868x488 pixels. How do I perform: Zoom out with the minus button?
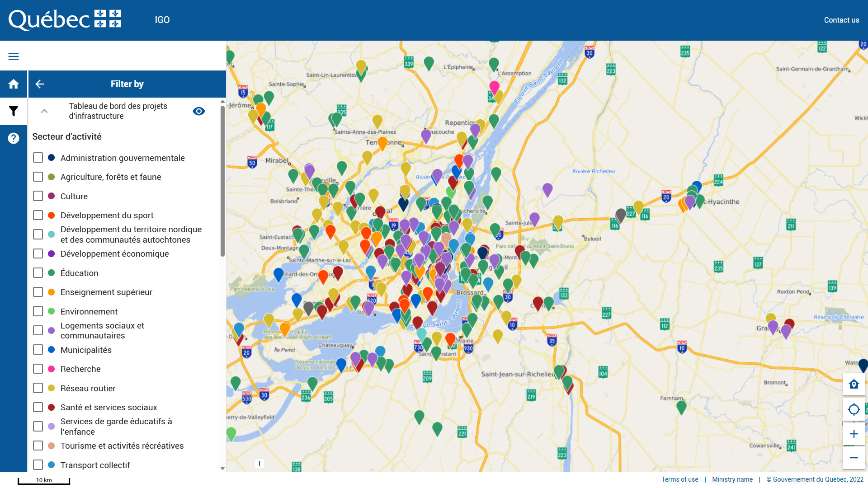(x=854, y=458)
